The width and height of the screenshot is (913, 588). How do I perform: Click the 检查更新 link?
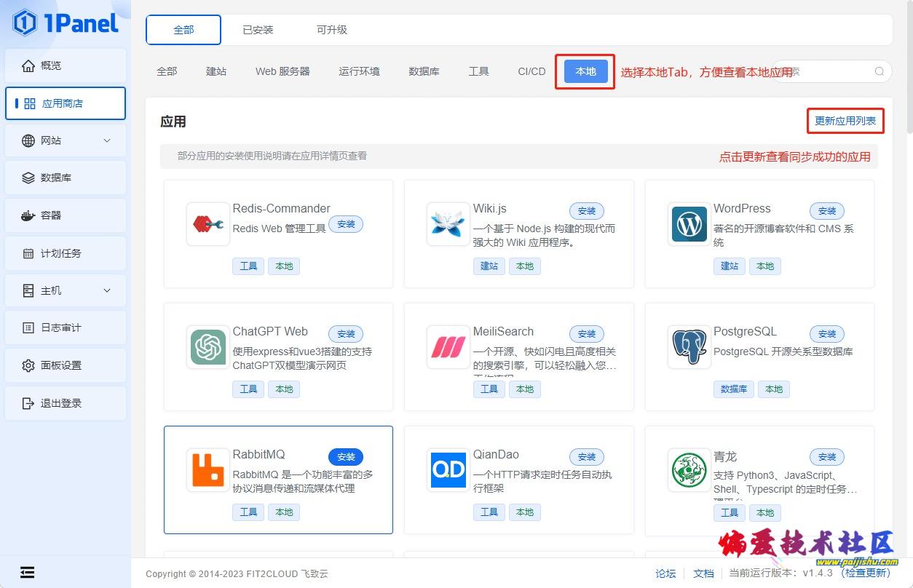tap(866, 573)
